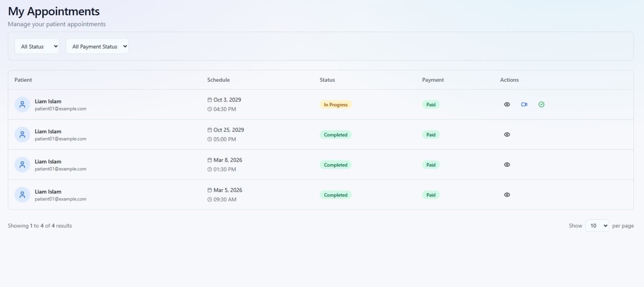This screenshot has height=287, width=644.
Task: View details of Oct 3, 2029 appointment
Action: point(507,104)
